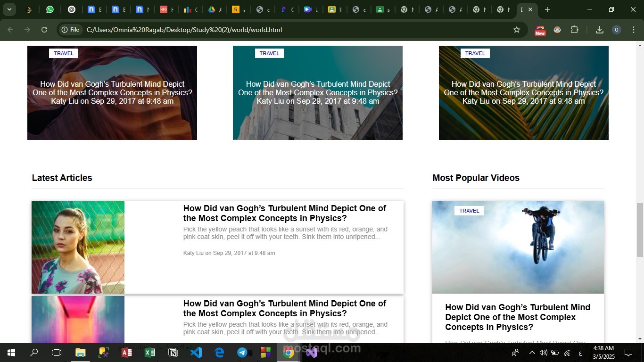Open browser Downloads
This screenshot has width=644, height=362.
[600, 30]
